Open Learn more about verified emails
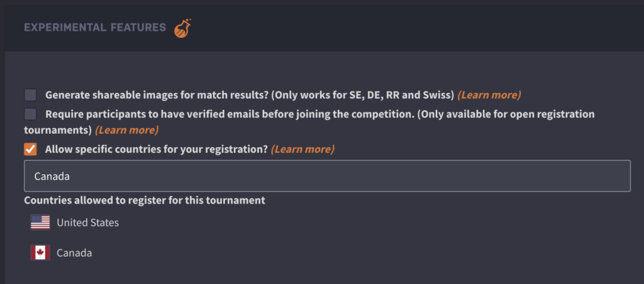This screenshot has height=284, width=644. [x=126, y=130]
